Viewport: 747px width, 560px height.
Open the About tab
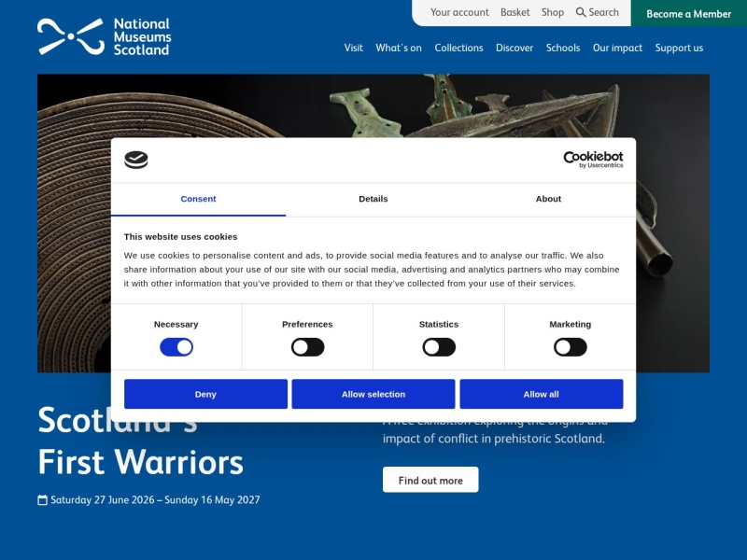[x=548, y=199]
